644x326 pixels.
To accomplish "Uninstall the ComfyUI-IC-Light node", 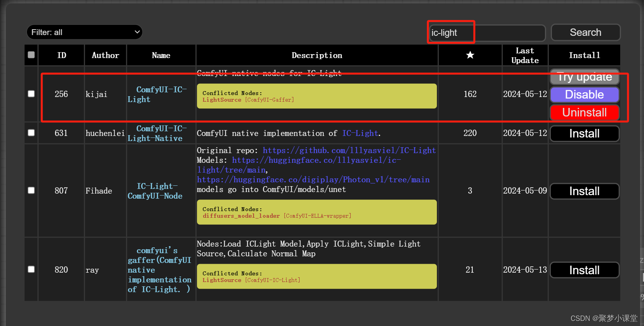I will pyautogui.click(x=584, y=113).
